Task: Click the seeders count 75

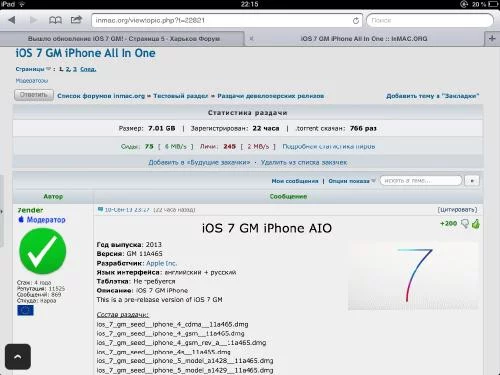Action: pyautogui.click(x=149, y=146)
